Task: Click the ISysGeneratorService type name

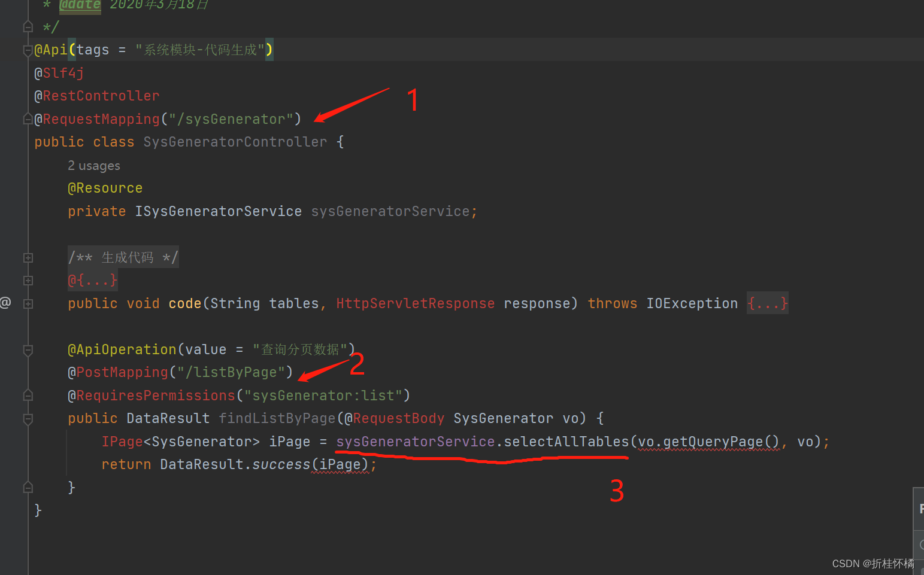Action: click(219, 211)
